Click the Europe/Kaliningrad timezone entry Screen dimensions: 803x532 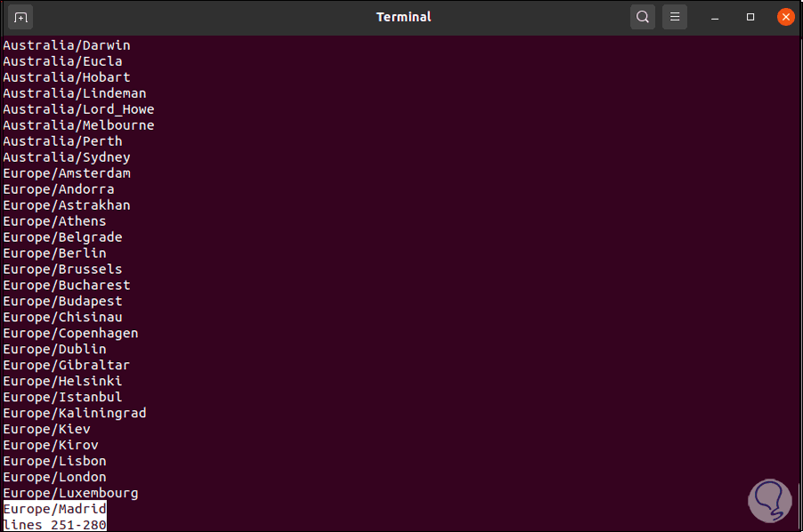[75, 413]
